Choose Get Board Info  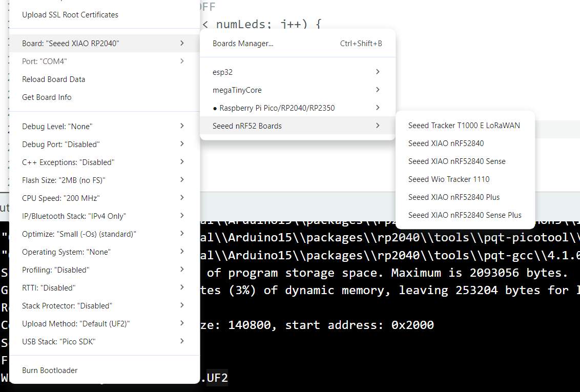(x=105, y=97)
